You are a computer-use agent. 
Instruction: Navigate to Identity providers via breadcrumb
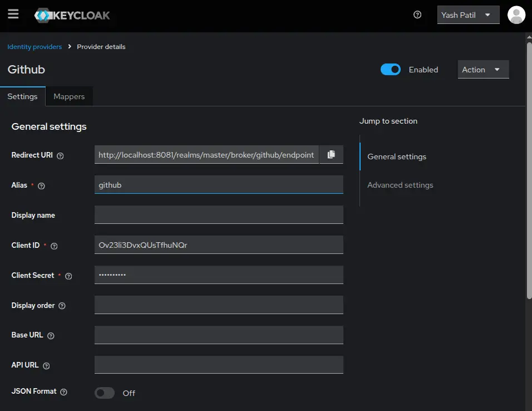click(x=35, y=47)
